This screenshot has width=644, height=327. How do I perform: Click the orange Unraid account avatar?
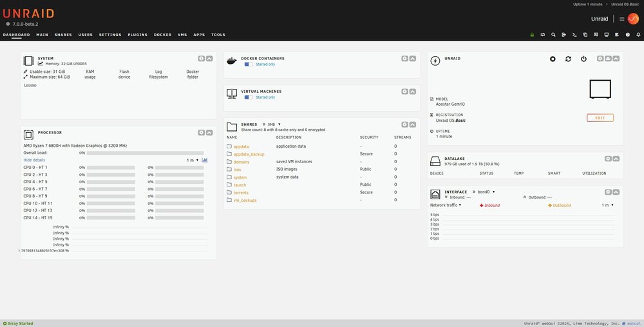click(633, 19)
